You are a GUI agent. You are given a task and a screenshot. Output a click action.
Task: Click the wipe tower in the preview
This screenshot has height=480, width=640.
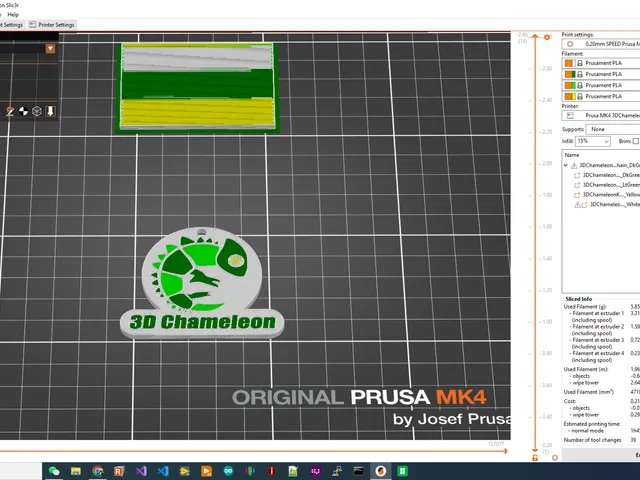pyautogui.click(x=197, y=87)
